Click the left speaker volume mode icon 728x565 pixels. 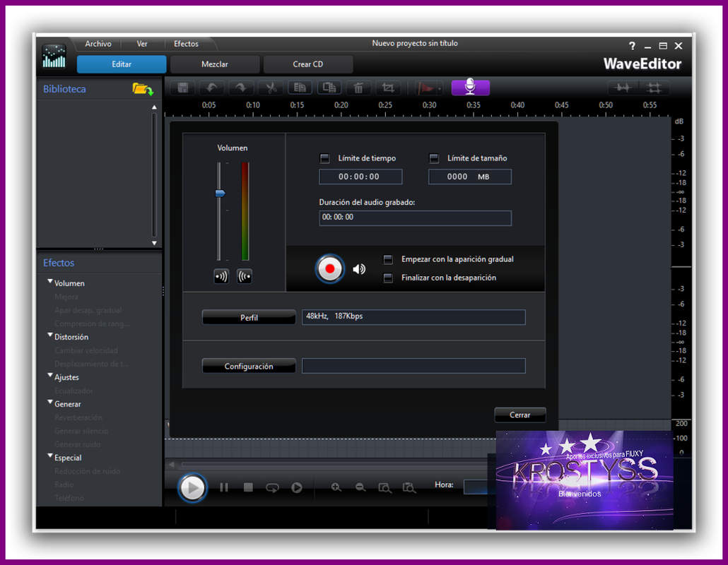tap(221, 276)
